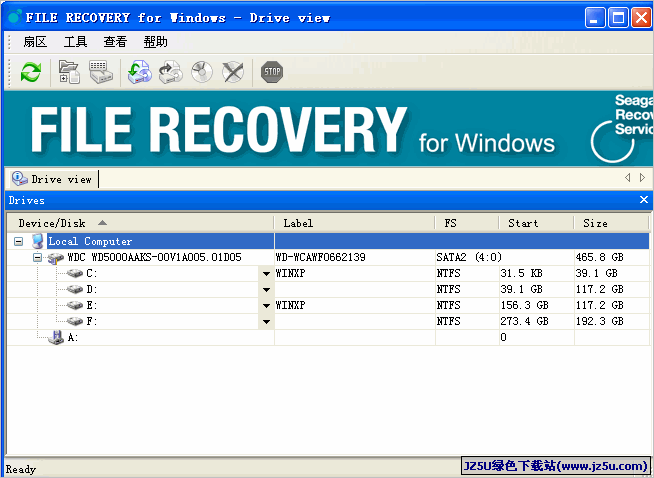
Task: Select the Local Computer row
Action: click(328, 241)
